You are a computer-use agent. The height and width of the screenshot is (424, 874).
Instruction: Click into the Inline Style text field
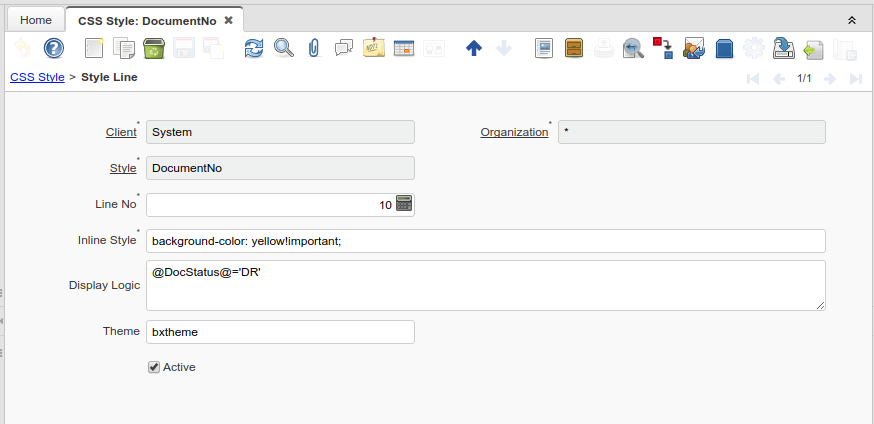click(485, 241)
